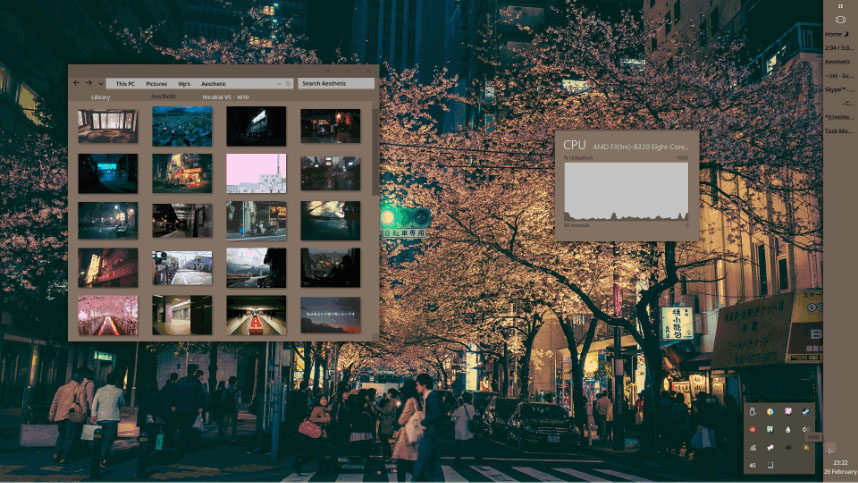This screenshot has height=483, width=858.
Task: Click the red circle tray icon
Action: [x=753, y=429]
